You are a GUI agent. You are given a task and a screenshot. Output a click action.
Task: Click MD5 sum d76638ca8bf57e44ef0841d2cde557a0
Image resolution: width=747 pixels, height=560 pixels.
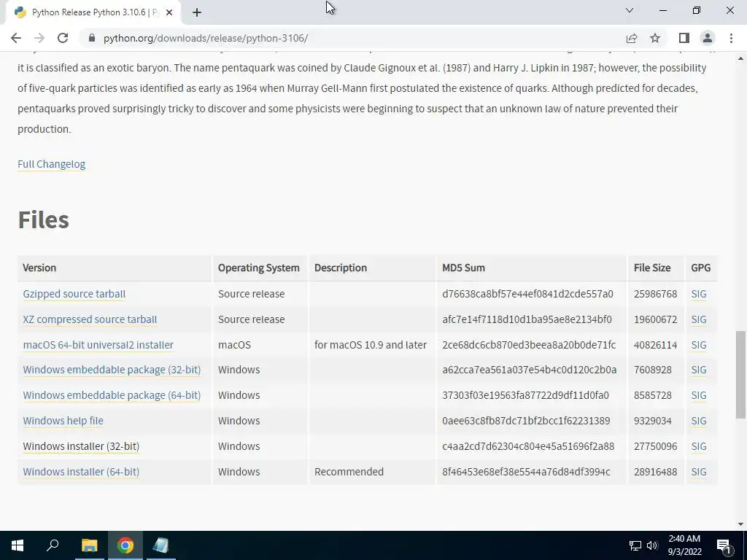527,294
